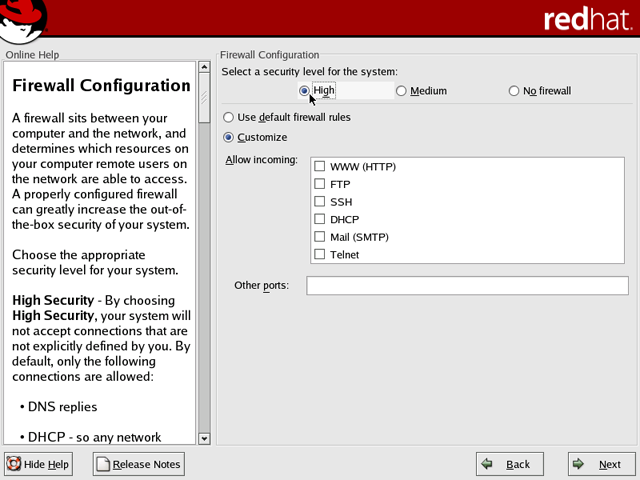Go back using the Back button
Viewport: 640px width, 480px height.
click(509, 464)
